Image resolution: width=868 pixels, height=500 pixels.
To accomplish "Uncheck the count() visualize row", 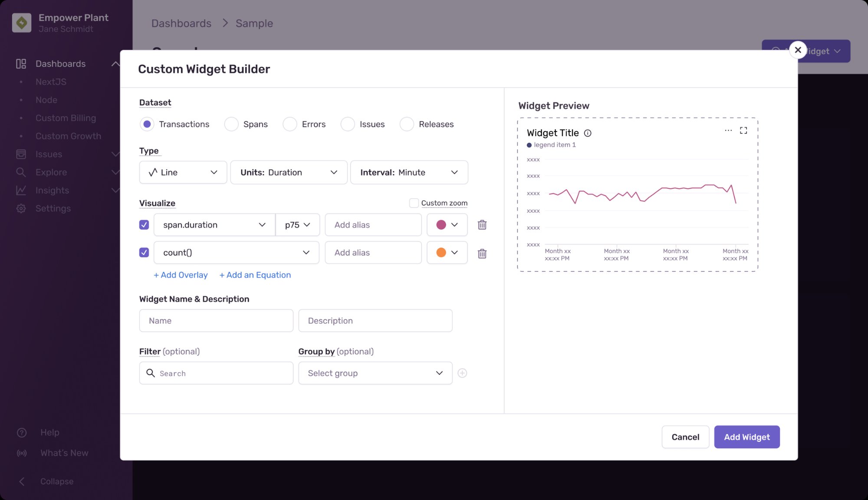I will [x=144, y=253].
